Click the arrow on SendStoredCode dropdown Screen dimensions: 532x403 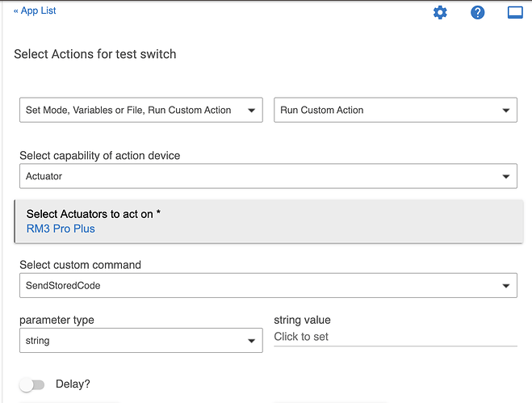click(x=505, y=285)
